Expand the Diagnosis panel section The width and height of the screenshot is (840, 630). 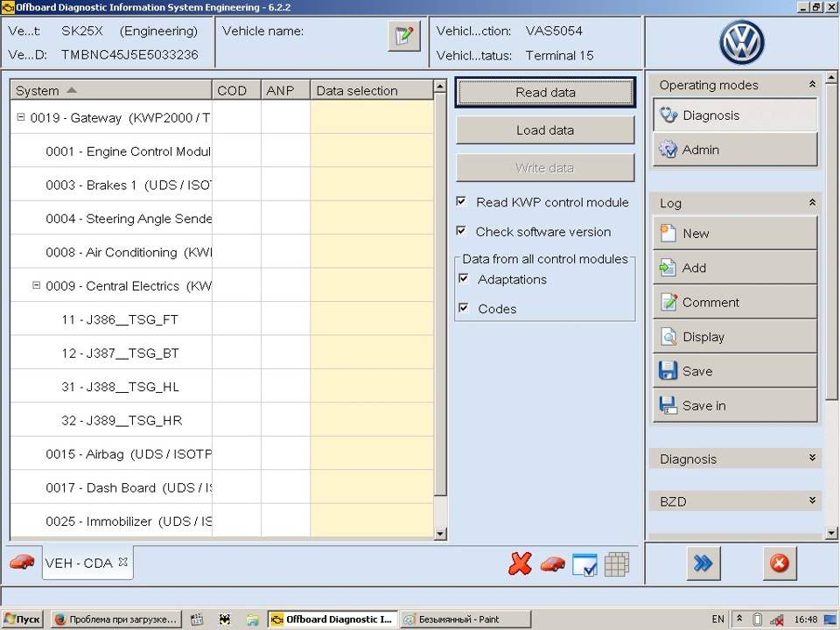tap(812, 458)
